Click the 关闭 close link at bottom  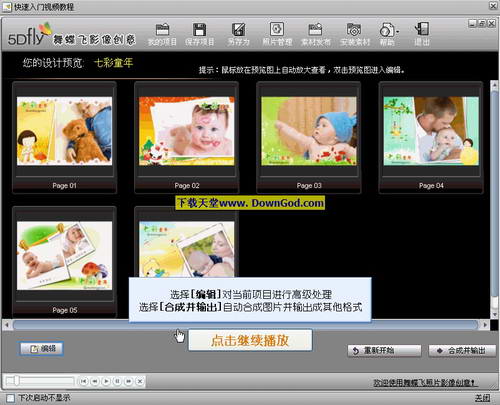click(x=483, y=398)
